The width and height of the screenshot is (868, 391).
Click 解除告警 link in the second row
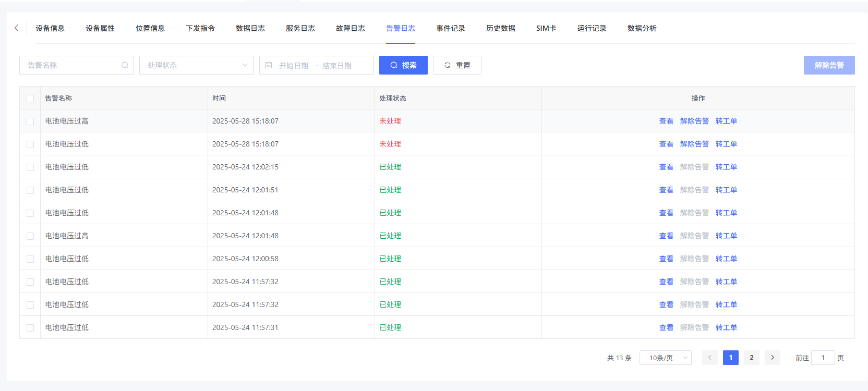pyautogui.click(x=694, y=144)
